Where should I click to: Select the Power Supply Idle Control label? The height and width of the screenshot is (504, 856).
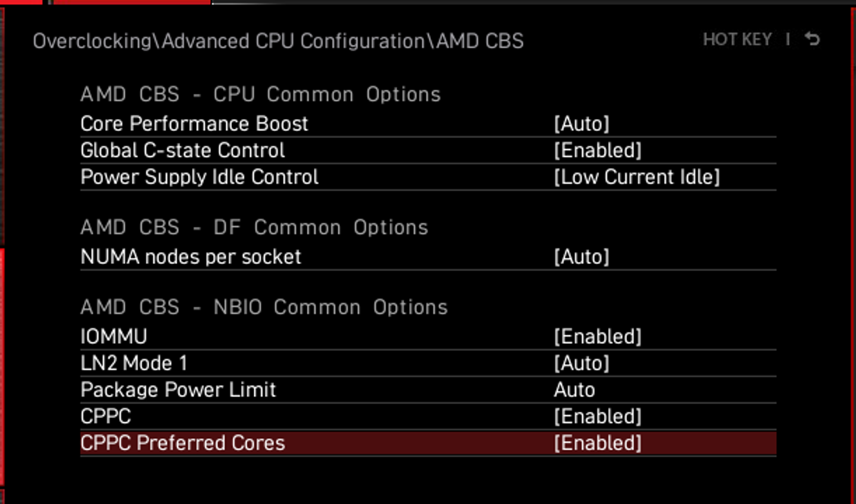[x=199, y=177]
